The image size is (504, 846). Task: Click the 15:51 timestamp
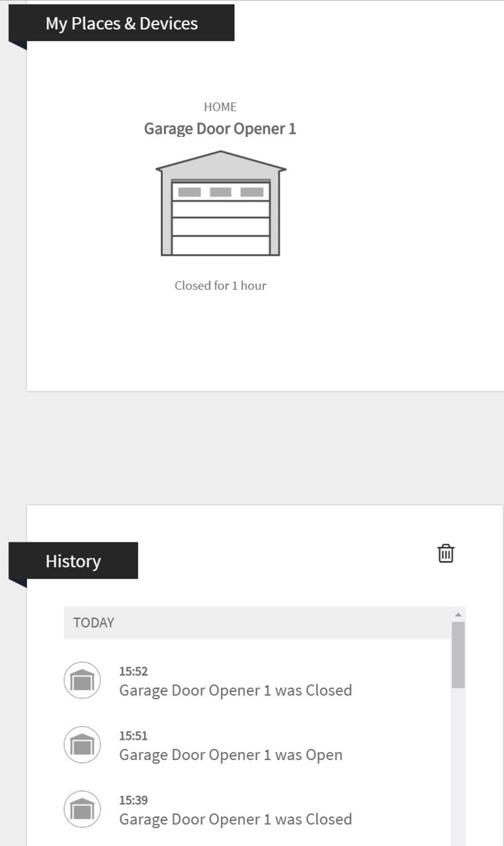click(134, 736)
